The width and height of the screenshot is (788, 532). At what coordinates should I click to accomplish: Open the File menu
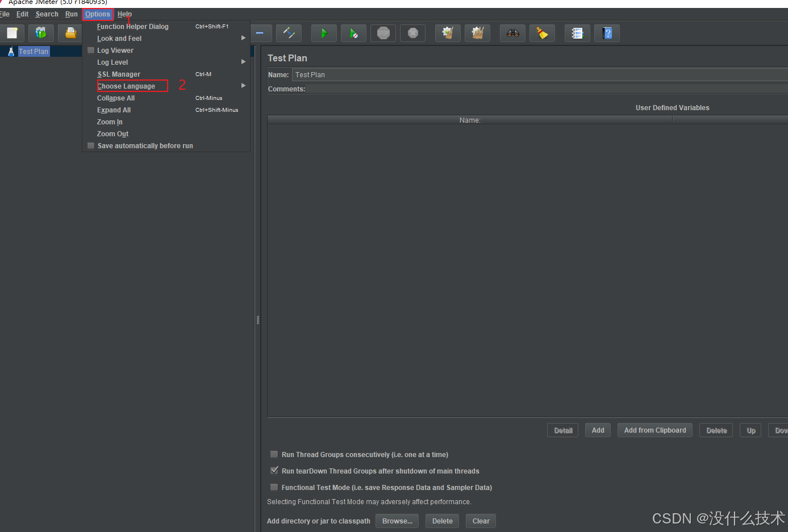click(x=5, y=14)
